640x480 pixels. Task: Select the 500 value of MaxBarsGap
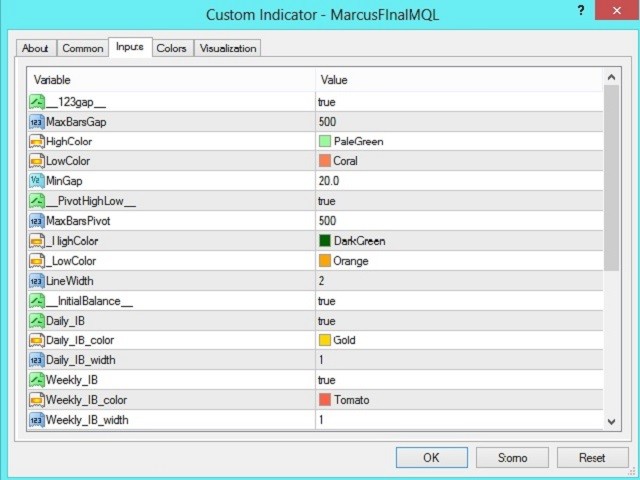pos(327,122)
